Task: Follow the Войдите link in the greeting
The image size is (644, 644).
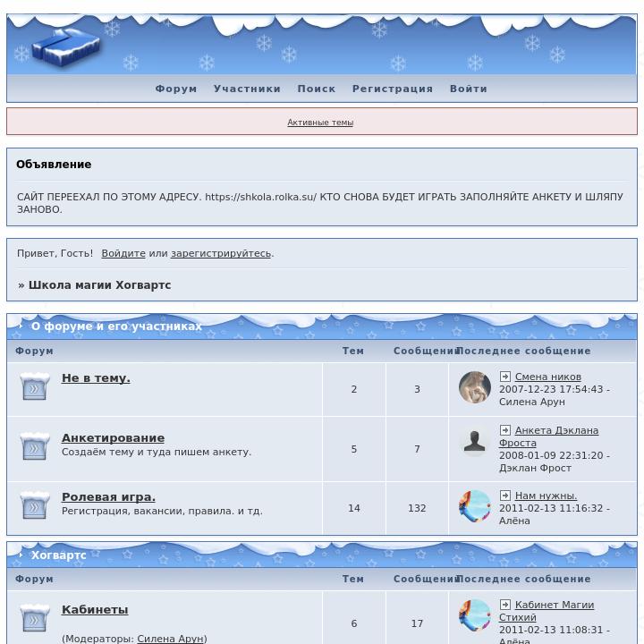Action: (123, 253)
